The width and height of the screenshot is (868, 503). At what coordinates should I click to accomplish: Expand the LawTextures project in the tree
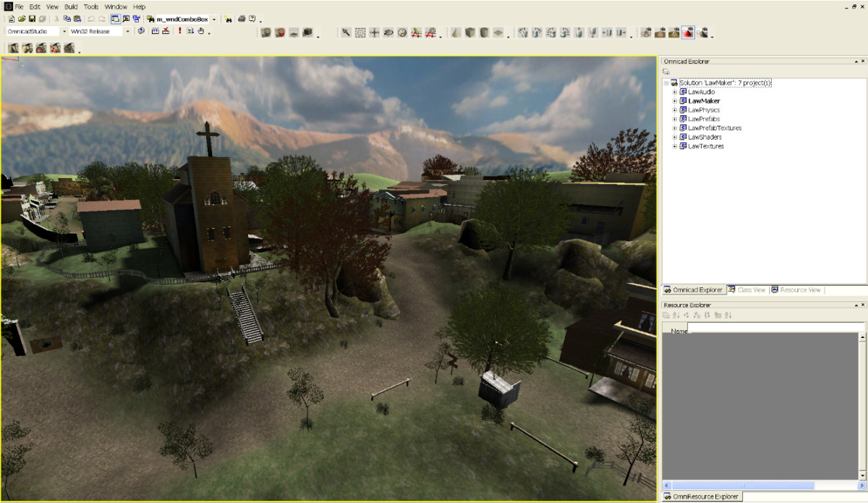coord(674,145)
